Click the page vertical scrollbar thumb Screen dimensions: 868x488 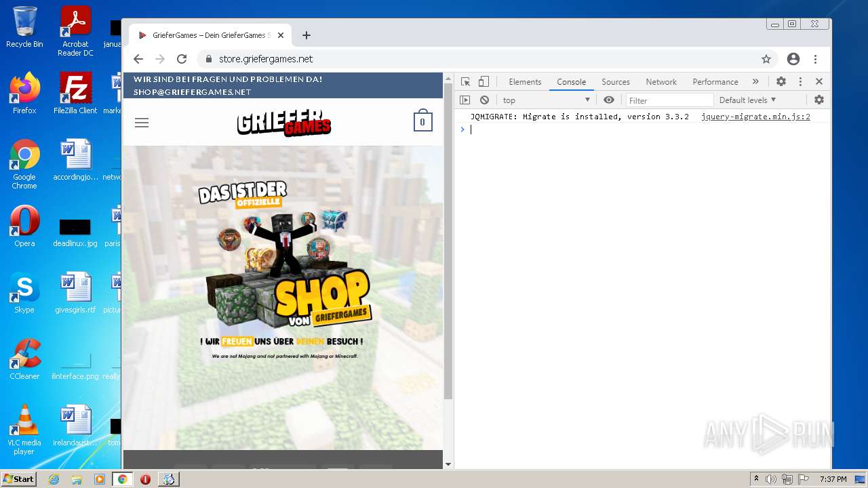click(448, 241)
